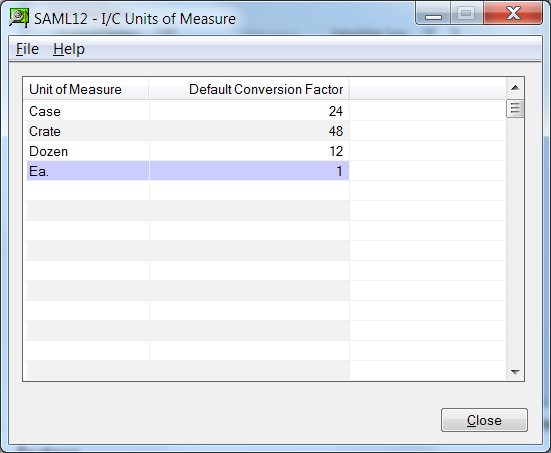Screen dimensions: 551x453
Task: Click the conversion factor 12 cell
Action: tap(249, 151)
